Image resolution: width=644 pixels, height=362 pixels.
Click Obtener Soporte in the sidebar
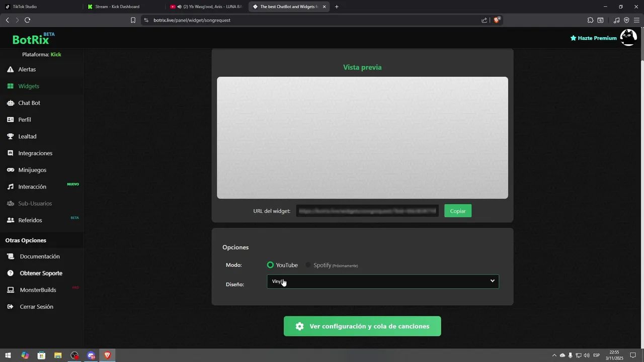click(x=41, y=273)
